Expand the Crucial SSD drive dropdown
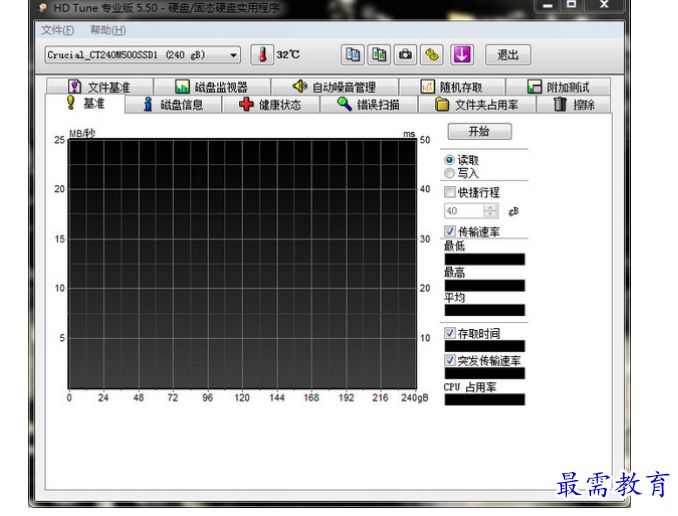This screenshot has height=516, width=678. [234, 55]
